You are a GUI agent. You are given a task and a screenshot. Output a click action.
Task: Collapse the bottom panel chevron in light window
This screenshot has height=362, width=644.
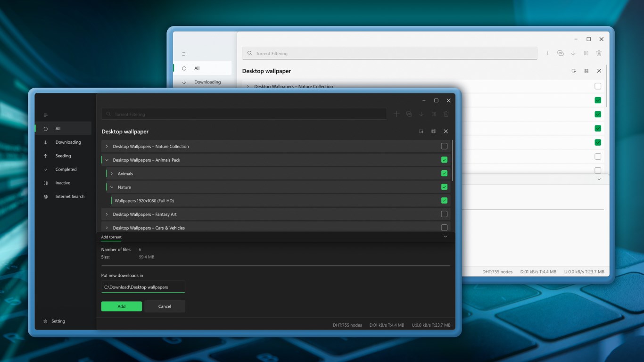(599, 179)
